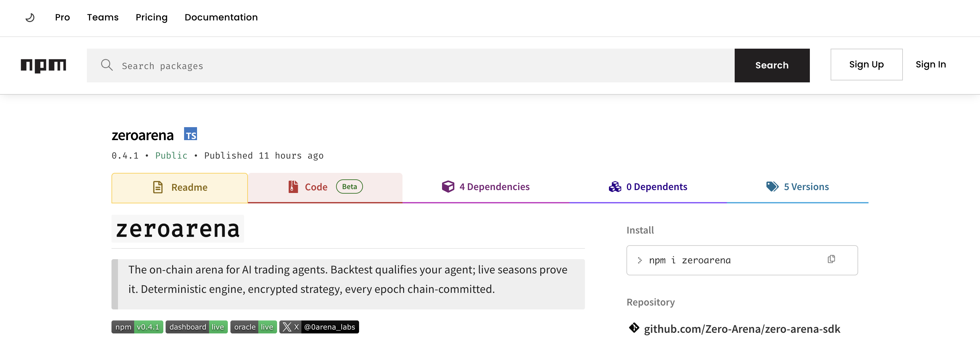
Task: Click the 0.4.1 version number
Action: [x=125, y=156]
